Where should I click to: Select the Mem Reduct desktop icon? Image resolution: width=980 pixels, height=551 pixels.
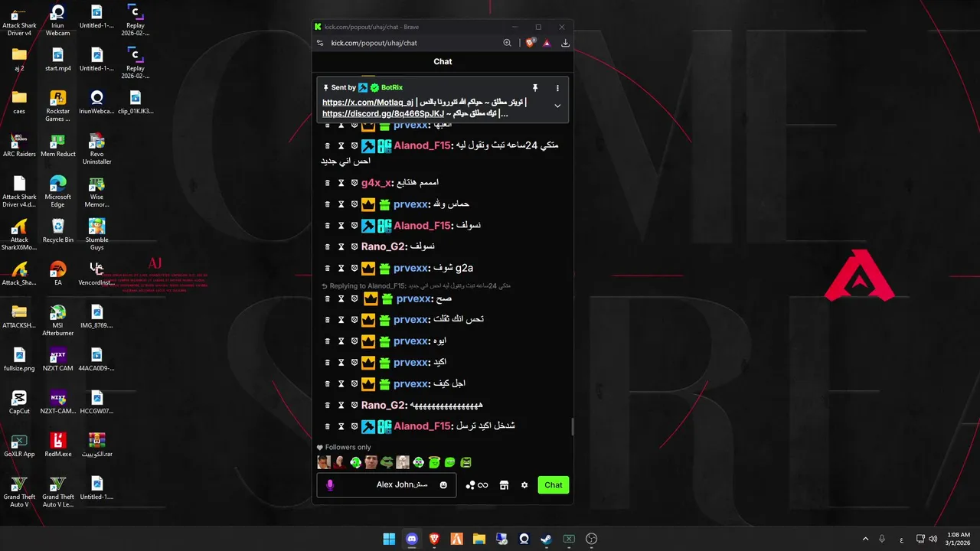[x=58, y=145]
